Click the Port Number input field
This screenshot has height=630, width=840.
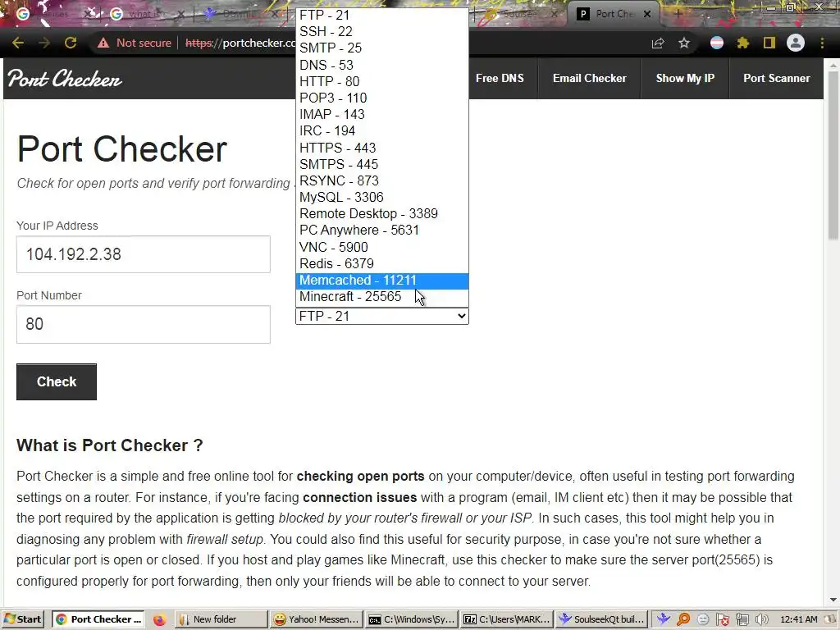[x=143, y=324]
